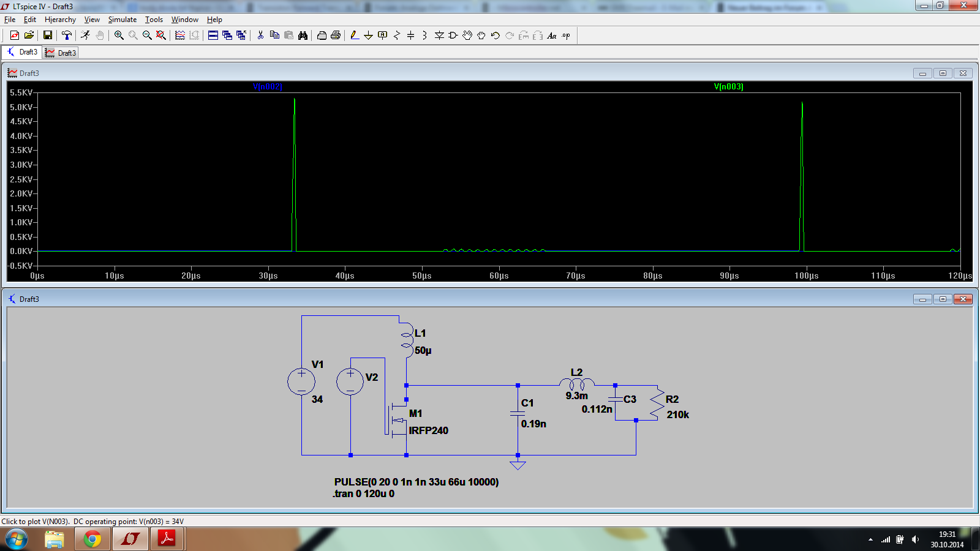Click the R2 210k resistor value
The image size is (980, 551).
(678, 414)
